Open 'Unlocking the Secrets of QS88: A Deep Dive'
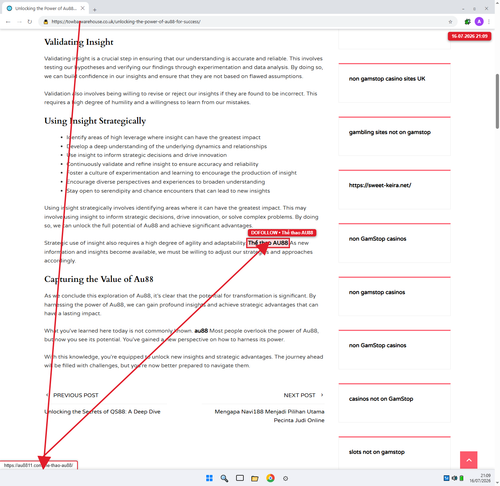This screenshot has width=500, height=486. pos(102,412)
